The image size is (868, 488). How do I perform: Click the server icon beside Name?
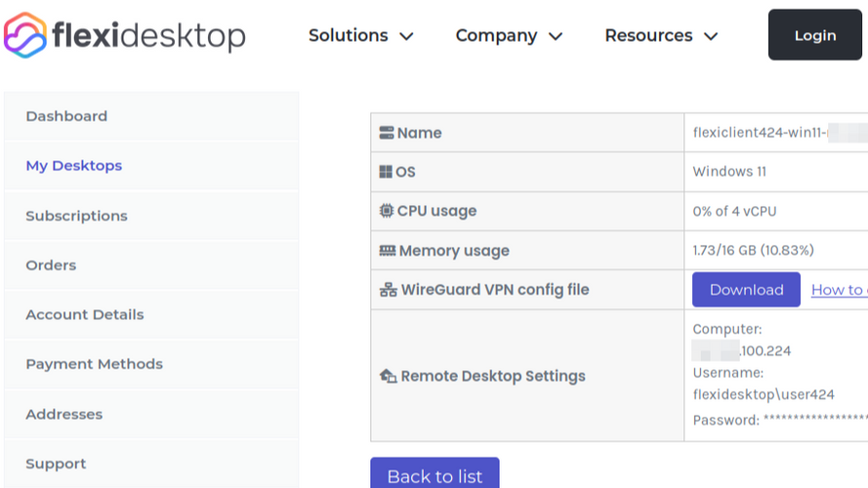coord(387,133)
